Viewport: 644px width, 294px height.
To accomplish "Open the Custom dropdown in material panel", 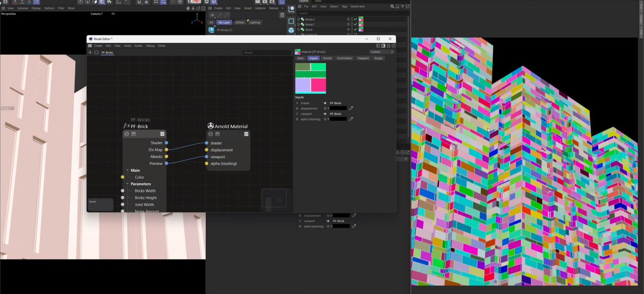I will pos(382,52).
